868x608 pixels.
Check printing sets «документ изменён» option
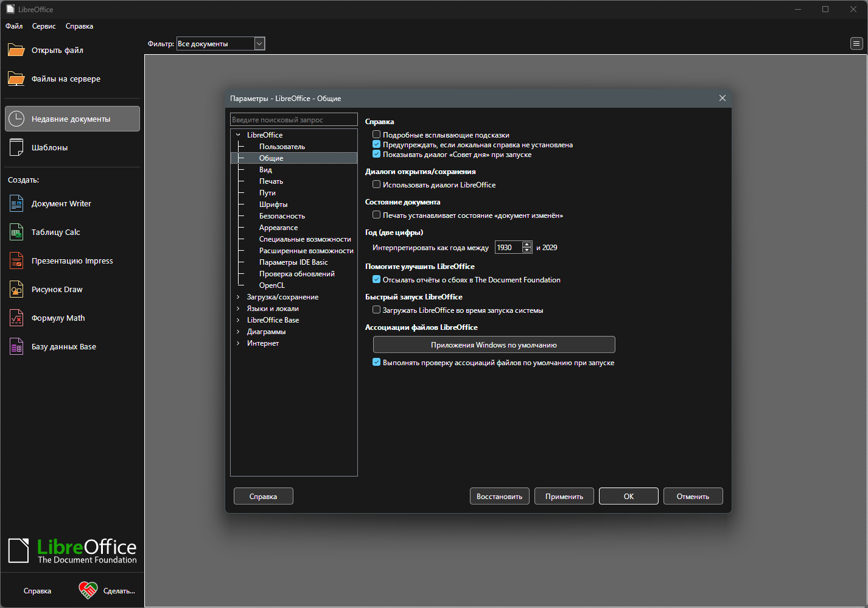[x=377, y=215]
